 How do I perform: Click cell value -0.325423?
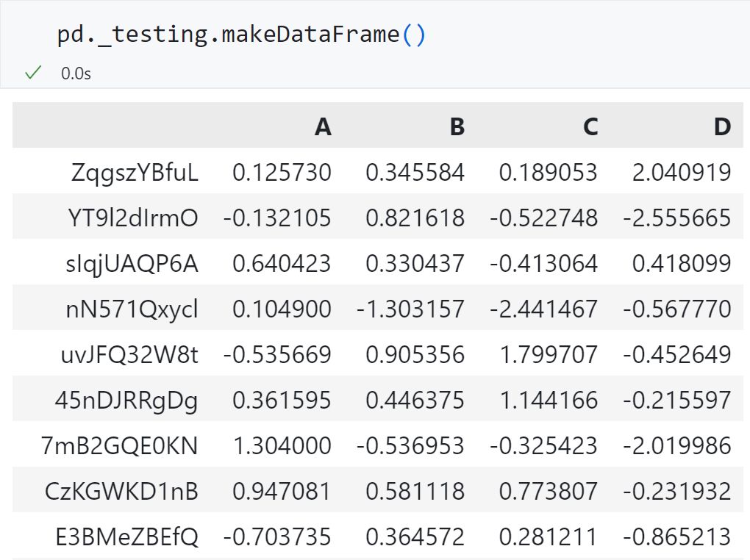point(544,445)
